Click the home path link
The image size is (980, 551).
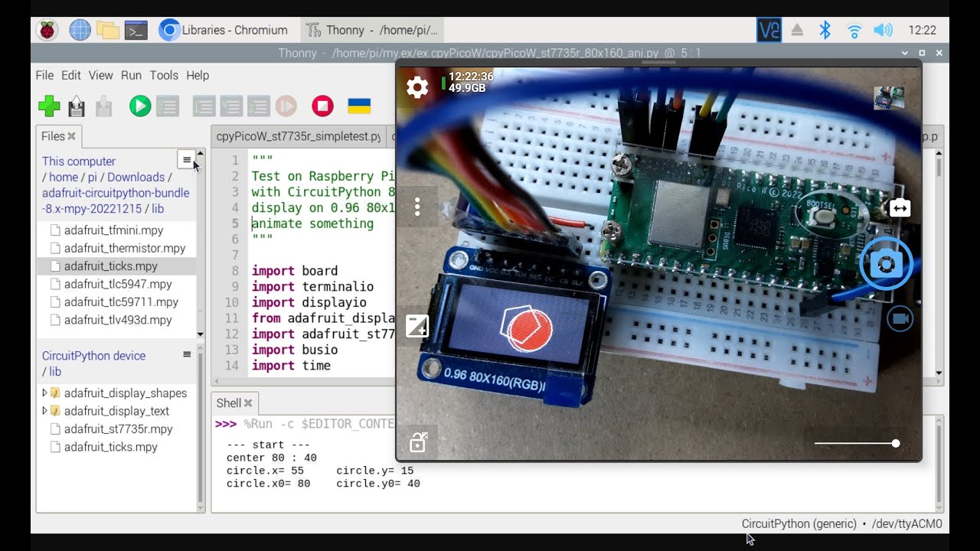click(x=64, y=177)
